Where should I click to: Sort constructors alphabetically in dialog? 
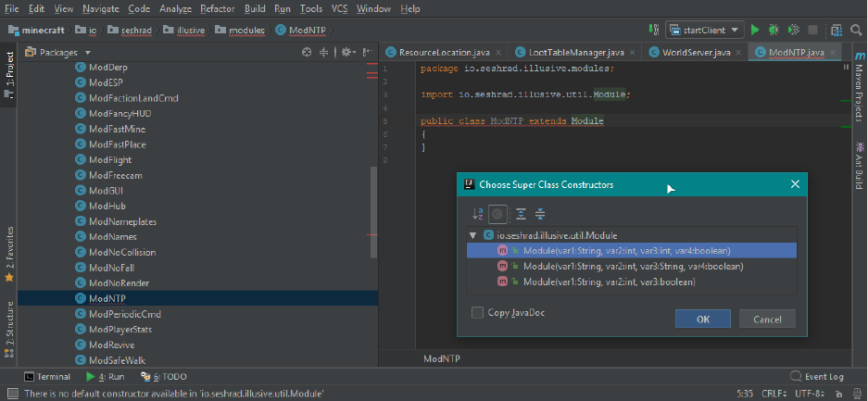(478, 213)
